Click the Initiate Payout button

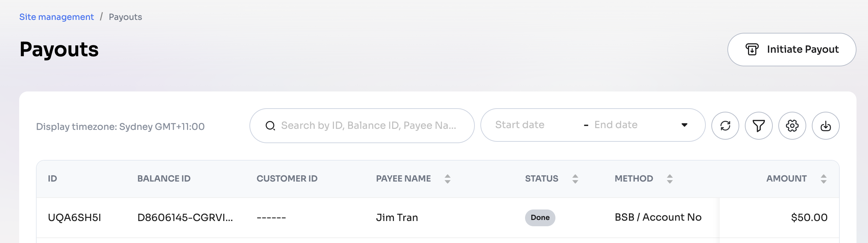tap(792, 50)
